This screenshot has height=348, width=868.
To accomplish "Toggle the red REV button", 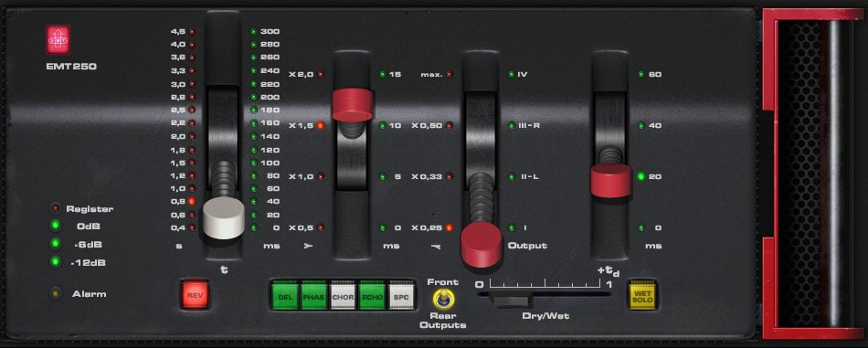I will 195,295.
